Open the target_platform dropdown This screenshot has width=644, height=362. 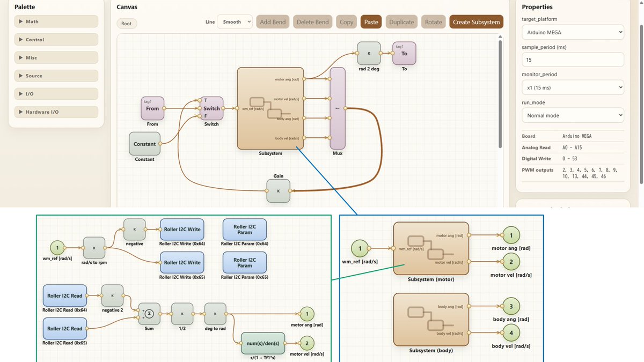pos(573,32)
